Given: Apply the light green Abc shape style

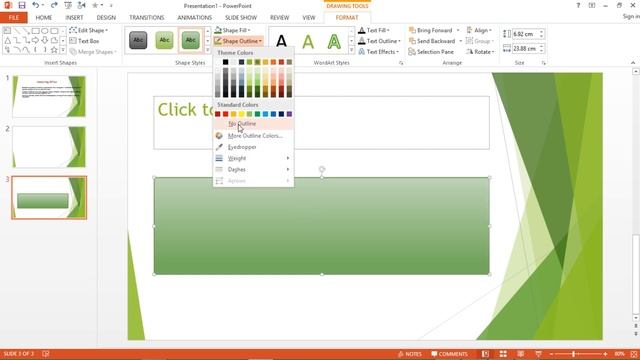Looking at the screenshot, I should (x=164, y=40).
